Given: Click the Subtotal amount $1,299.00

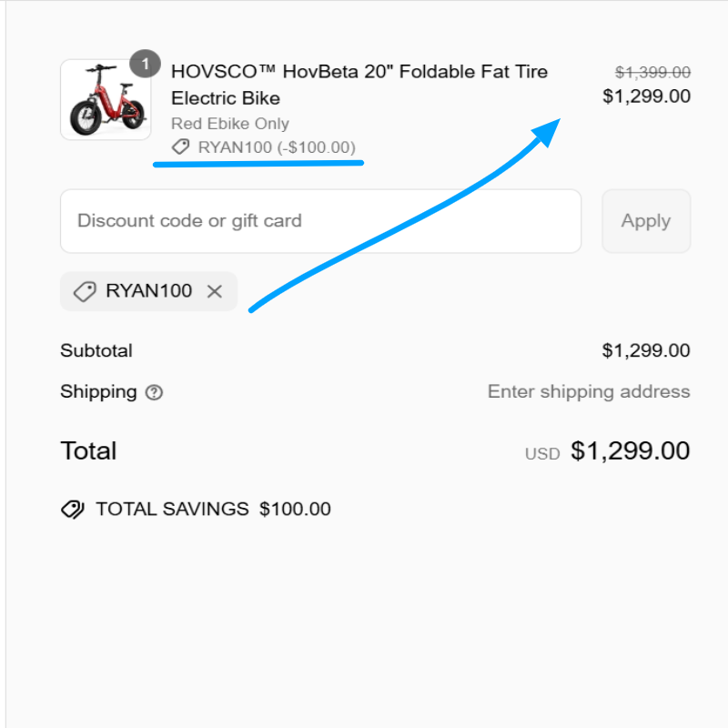Looking at the screenshot, I should pos(646,350).
